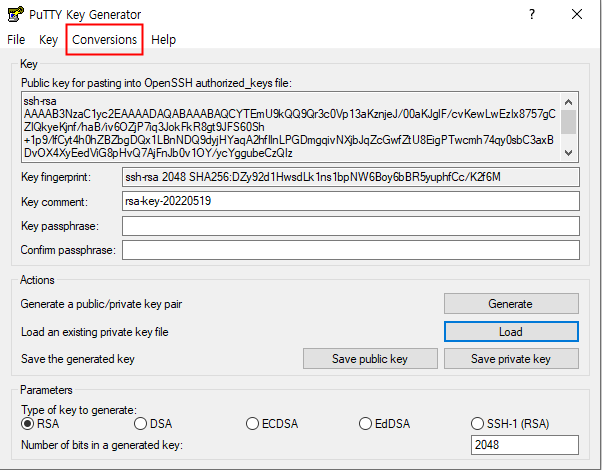Select the EdDSA key type

point(384,424)
